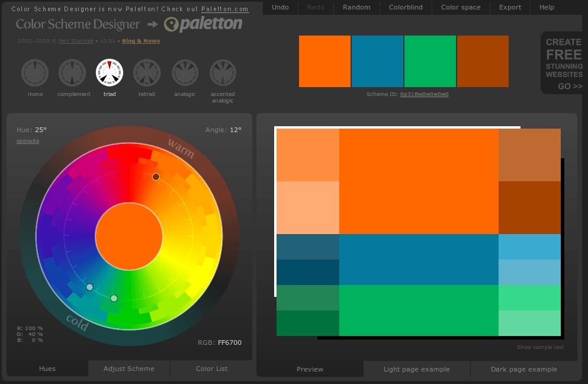Screen dimensions: 588x384
Task: Open the Help menu
Action: [x=547, y=7]
